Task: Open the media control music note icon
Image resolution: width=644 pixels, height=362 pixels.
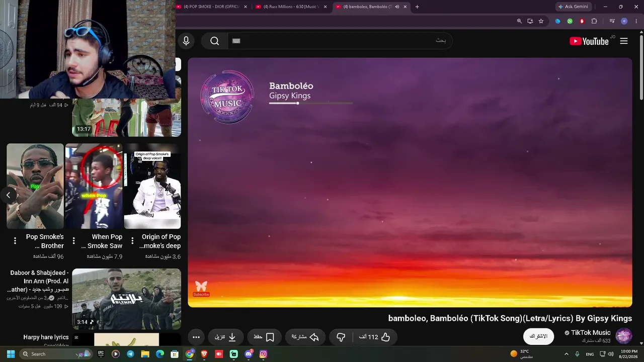Action: pyautogui.click(x=612, y=21)
